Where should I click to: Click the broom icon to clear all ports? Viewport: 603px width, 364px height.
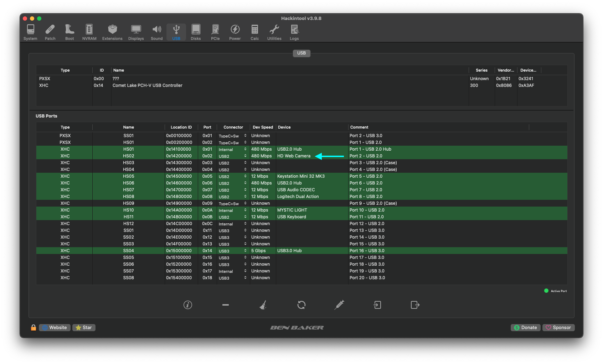263,305
